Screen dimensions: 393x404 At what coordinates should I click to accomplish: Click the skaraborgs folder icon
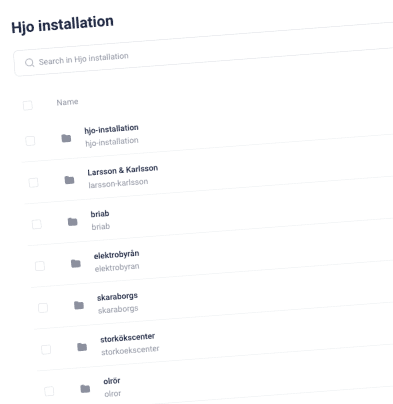point(79,305)
